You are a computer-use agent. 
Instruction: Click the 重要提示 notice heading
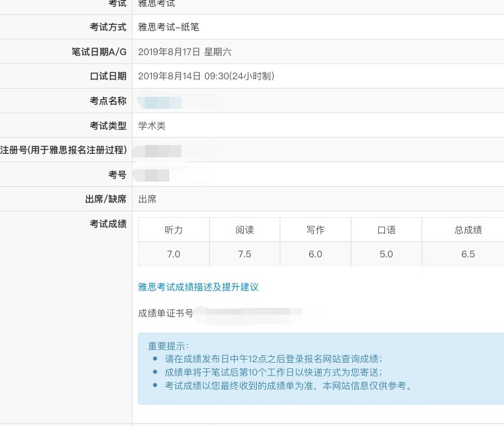coord(169,346)
